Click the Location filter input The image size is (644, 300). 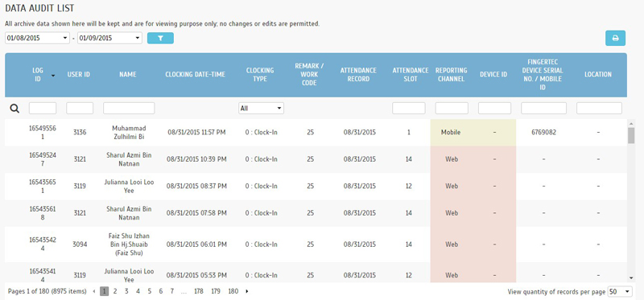tap(599, 109)
